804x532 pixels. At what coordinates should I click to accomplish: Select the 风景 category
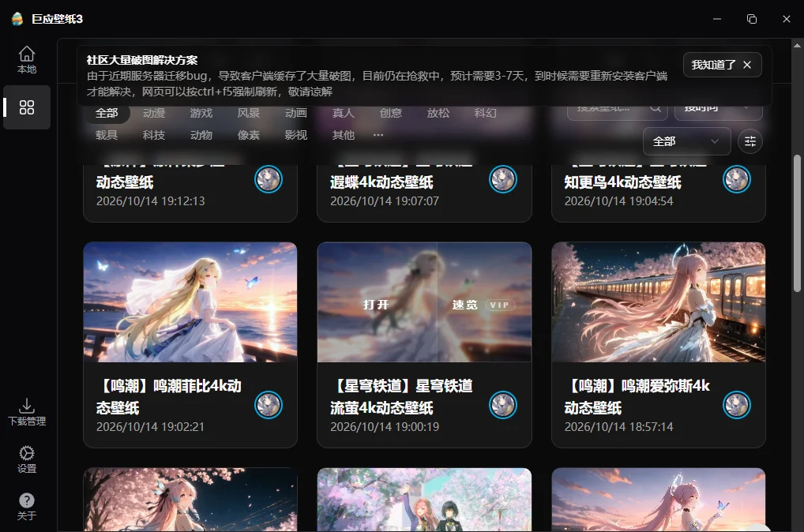(248, 114)
